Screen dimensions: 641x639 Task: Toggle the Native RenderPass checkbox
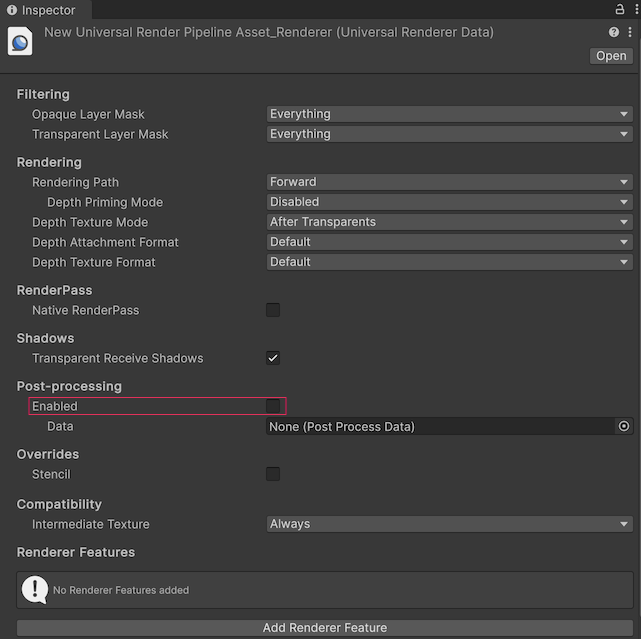pos(273,310)
